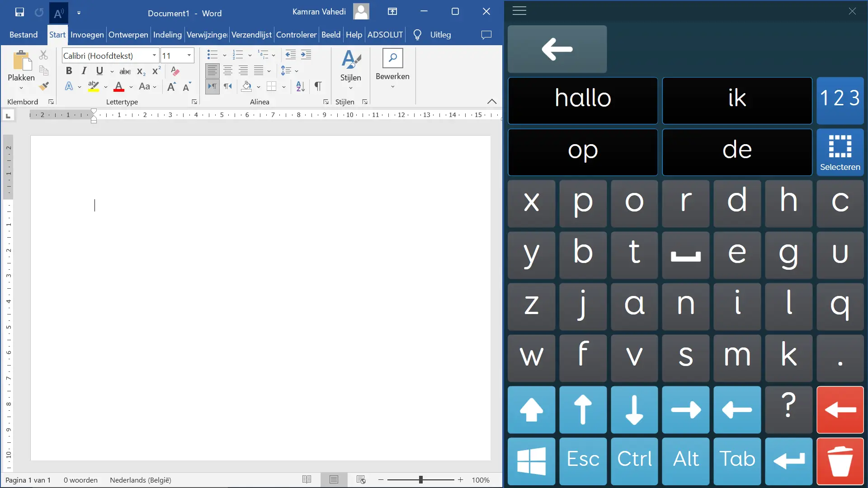Switch to the Beeld tab
Viewport: 868px width, 488px height.
click(x=331, y=35)
